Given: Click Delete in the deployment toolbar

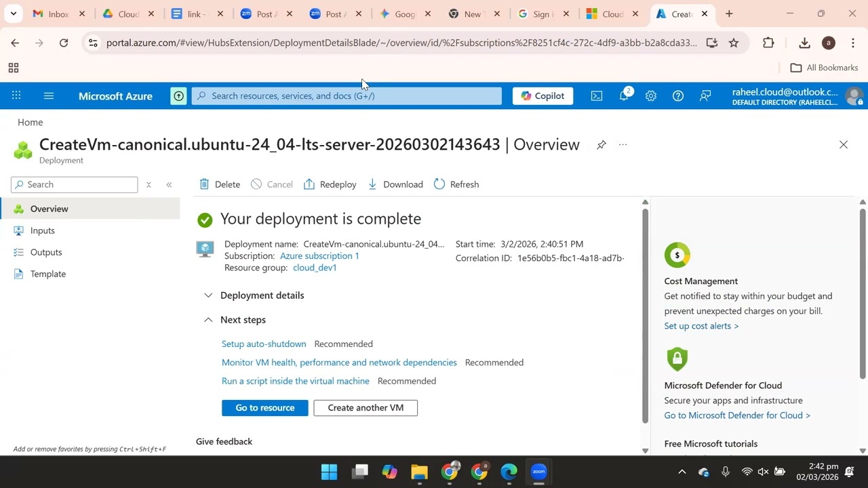Looking at the screenshot, I should pyautogui.click(x=220, y=184).
